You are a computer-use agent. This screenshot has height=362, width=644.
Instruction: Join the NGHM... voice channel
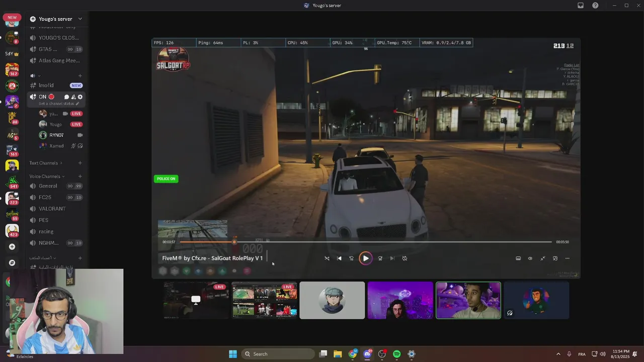pos(55,243)
